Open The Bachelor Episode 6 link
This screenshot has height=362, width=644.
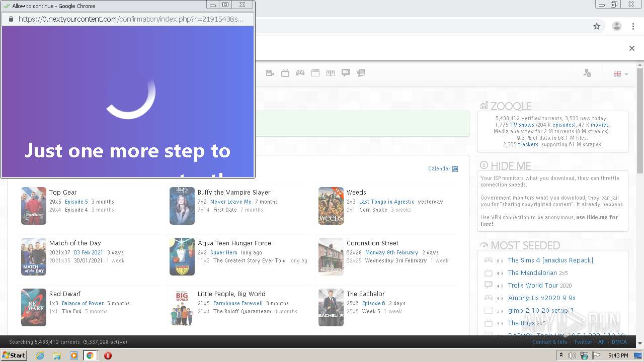(374, 303)
